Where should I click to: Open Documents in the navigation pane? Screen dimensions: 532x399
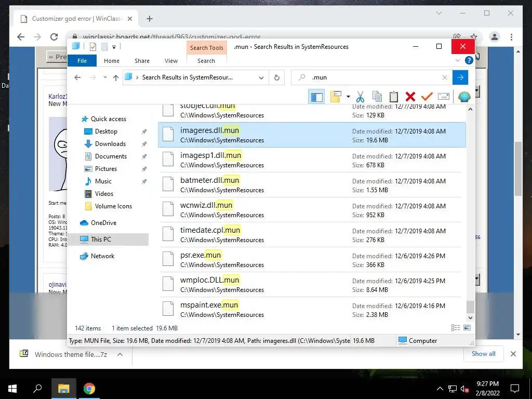tap(111, 156)
